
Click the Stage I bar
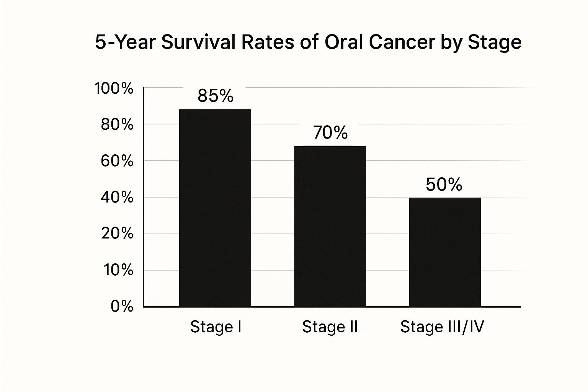(215, 208)
